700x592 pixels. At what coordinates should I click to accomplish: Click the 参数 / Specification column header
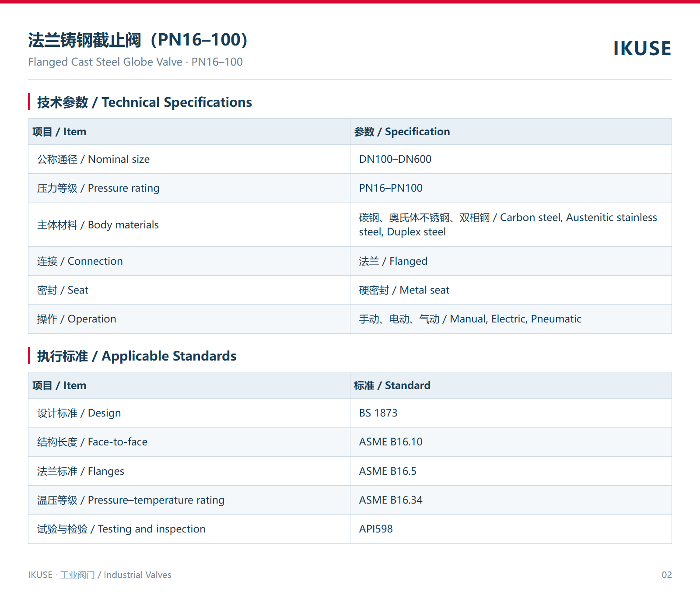pos(402,132)
